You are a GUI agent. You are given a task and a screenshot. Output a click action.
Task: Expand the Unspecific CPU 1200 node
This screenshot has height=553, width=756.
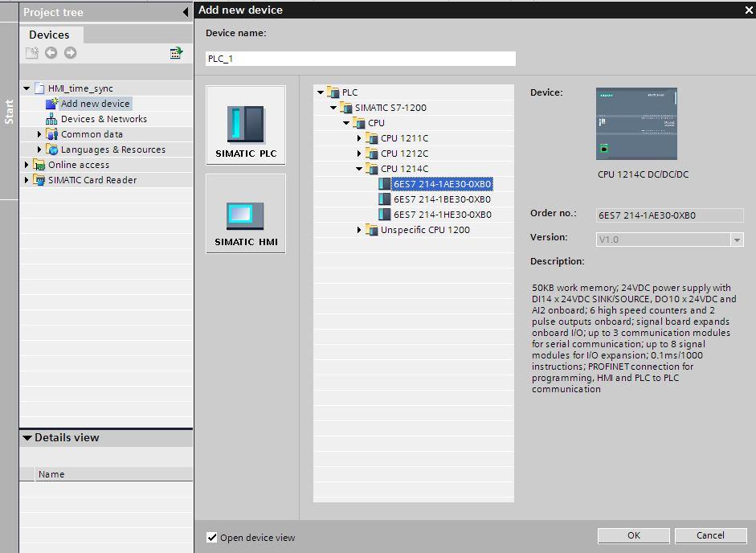(x=359, y=230)
